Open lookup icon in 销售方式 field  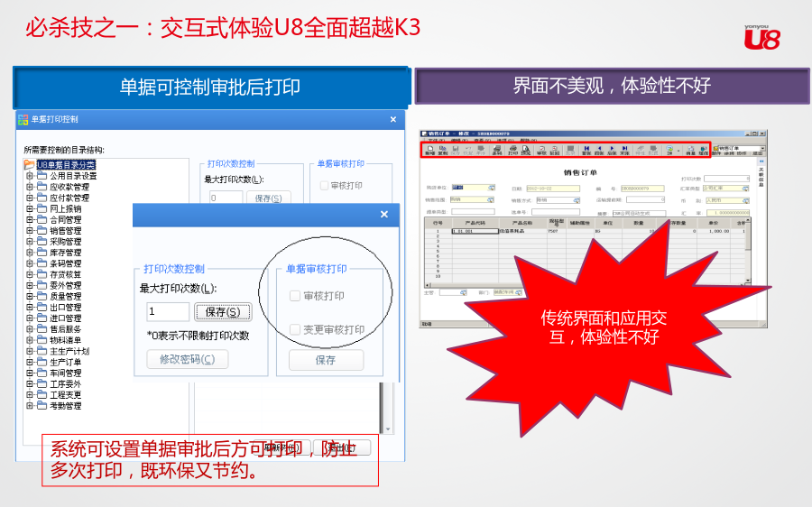[577, 200]
